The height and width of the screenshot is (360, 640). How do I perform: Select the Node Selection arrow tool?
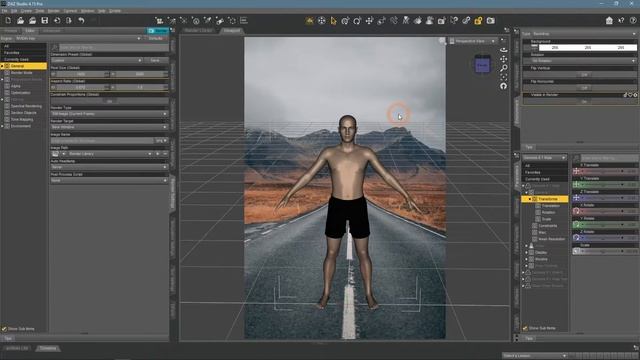(x=333, y=20)
